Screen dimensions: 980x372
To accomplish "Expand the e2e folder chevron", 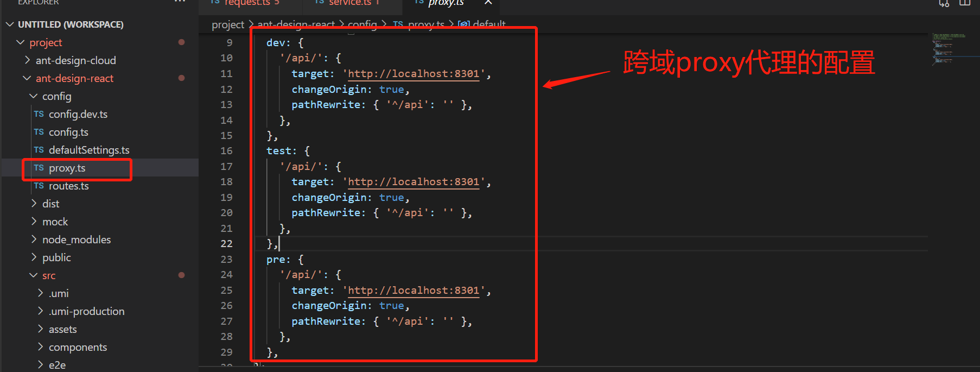I will [41, 365].
